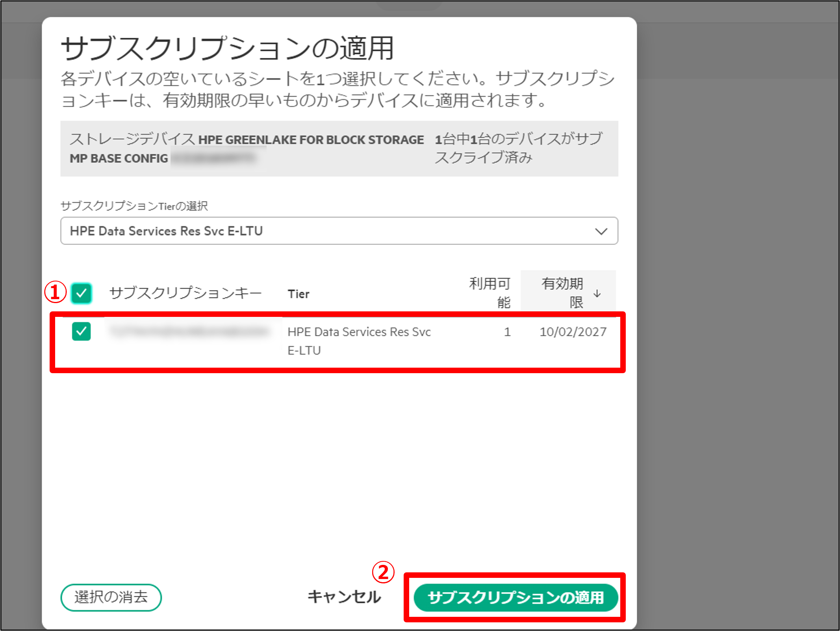Click the 利用可能 column header
The width and height of the screenshot is (840, 631).
pos(490,293)
